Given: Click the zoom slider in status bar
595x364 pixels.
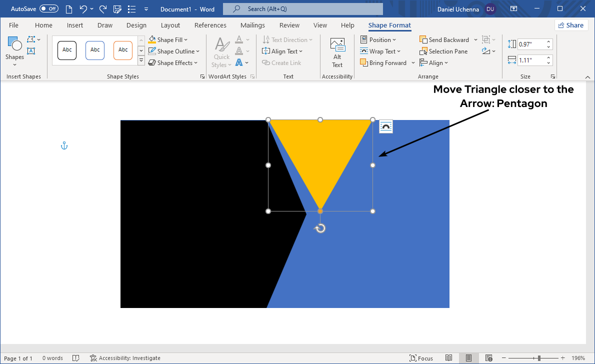Looking at the screenshot, I should 538,358.
